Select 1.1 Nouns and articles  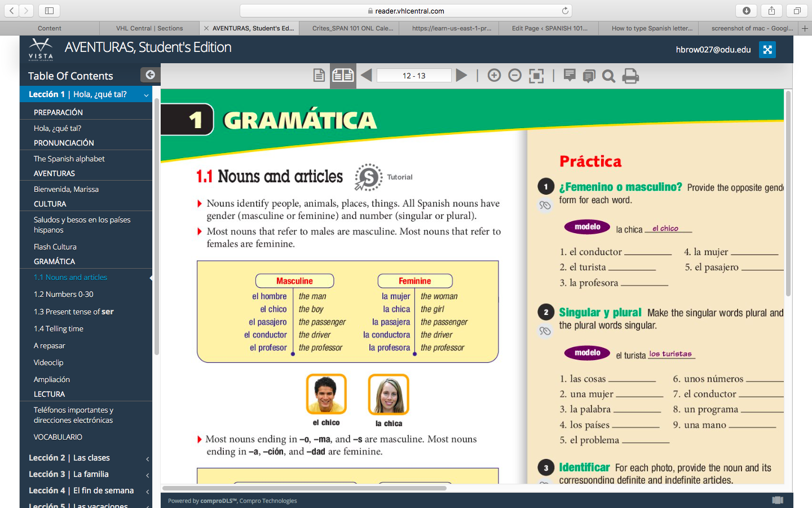tap(70, 277)
